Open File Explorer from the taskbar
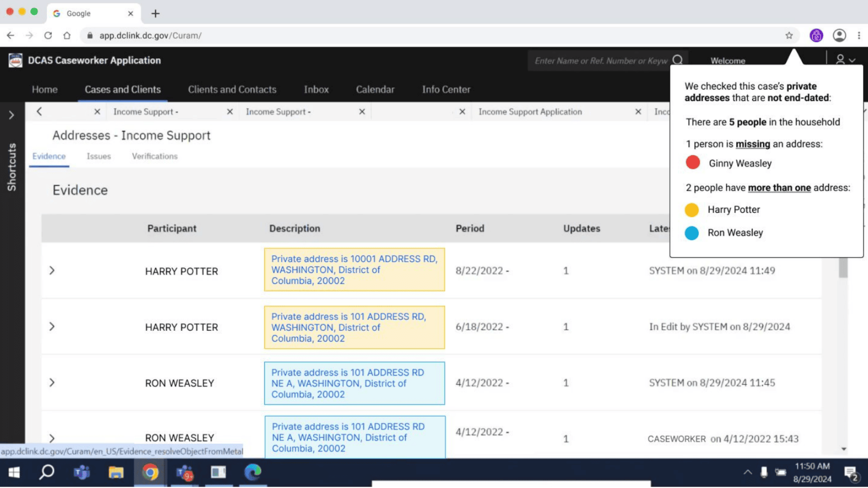This screenshot has height=488, width=868. [116, 473]
